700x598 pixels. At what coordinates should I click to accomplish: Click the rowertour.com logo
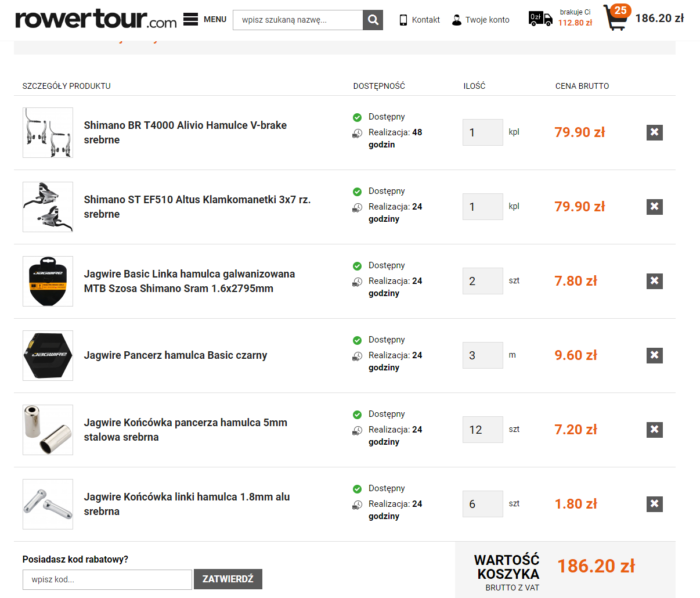[x=96, y=19]
